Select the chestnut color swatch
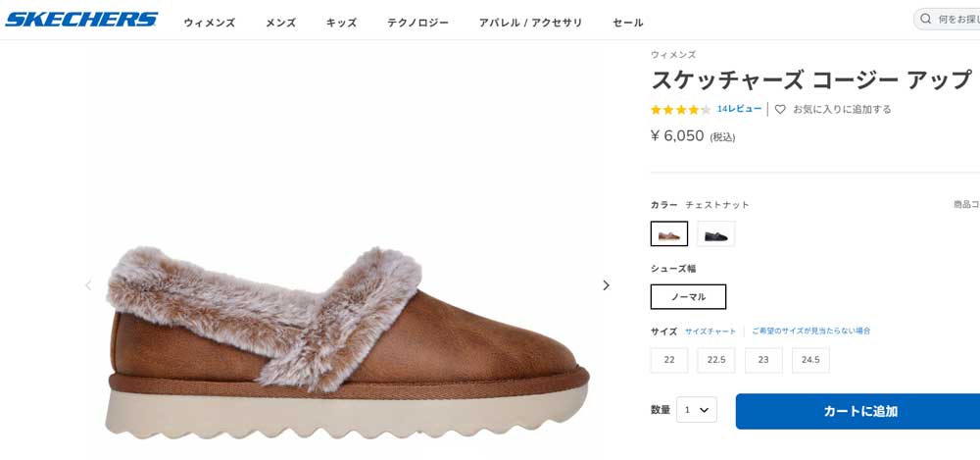Screen dimensions: 980x460 coord(669,234)
